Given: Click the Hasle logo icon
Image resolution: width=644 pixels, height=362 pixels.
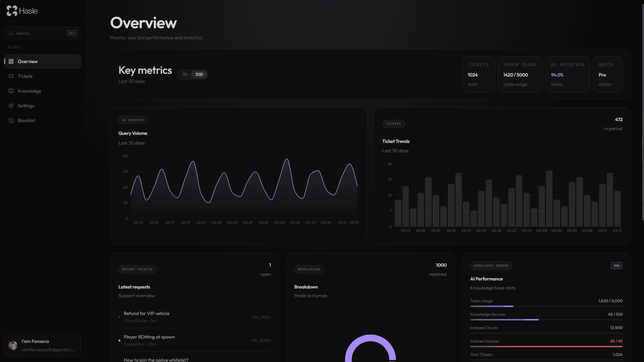Looking at the screenshot, I should [12, 10].
